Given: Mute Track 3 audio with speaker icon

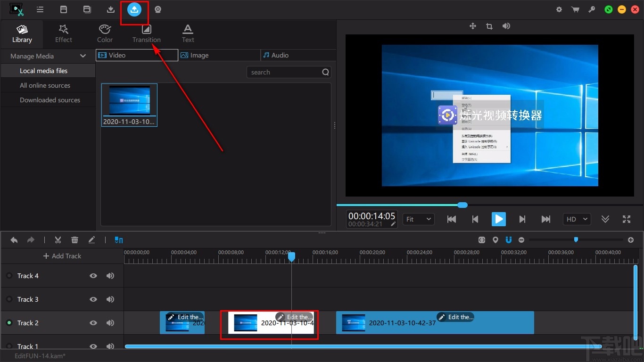Looking at the screenshot, I should [x=110, y=299].
